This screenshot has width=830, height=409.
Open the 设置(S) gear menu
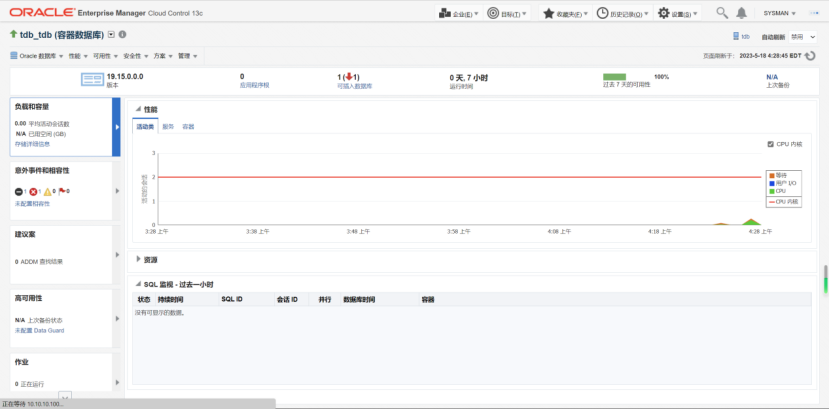(678, 13)
